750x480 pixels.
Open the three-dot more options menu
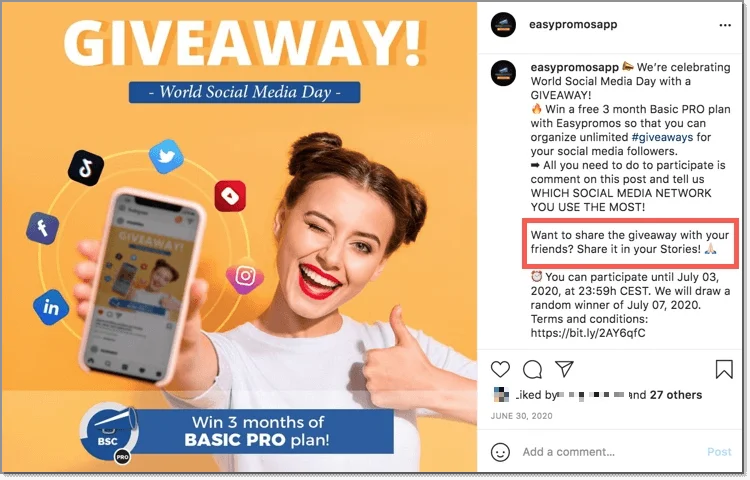[725, 25]
